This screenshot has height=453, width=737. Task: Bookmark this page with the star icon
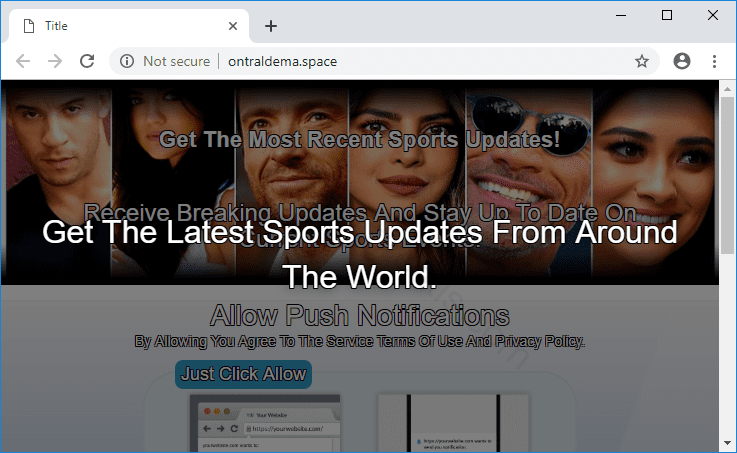pyautogui.click(x=642, y=61)
